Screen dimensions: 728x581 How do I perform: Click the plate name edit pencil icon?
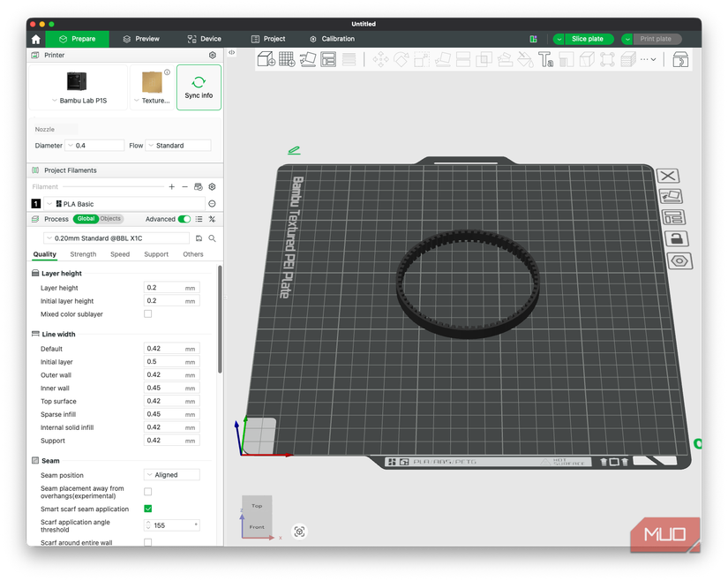294,150
